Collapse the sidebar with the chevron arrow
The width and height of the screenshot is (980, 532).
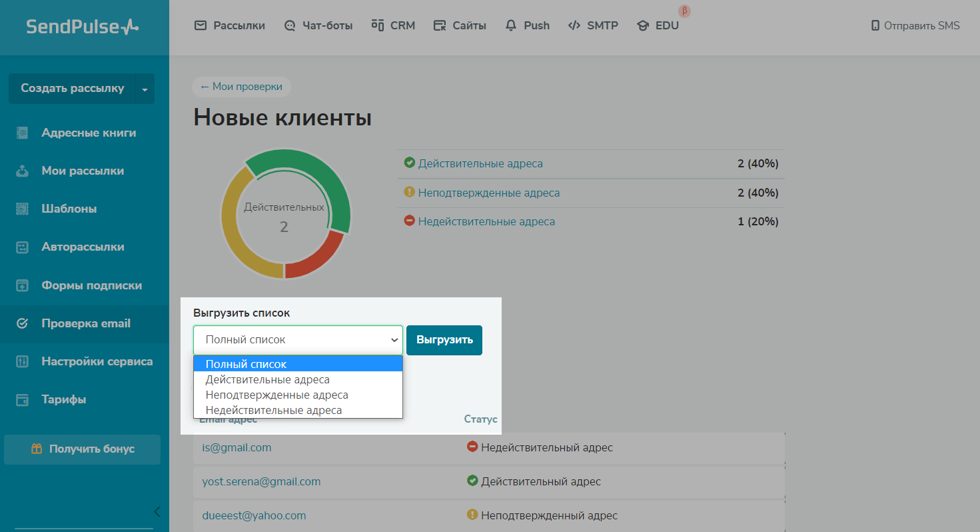tap(157, 512)
